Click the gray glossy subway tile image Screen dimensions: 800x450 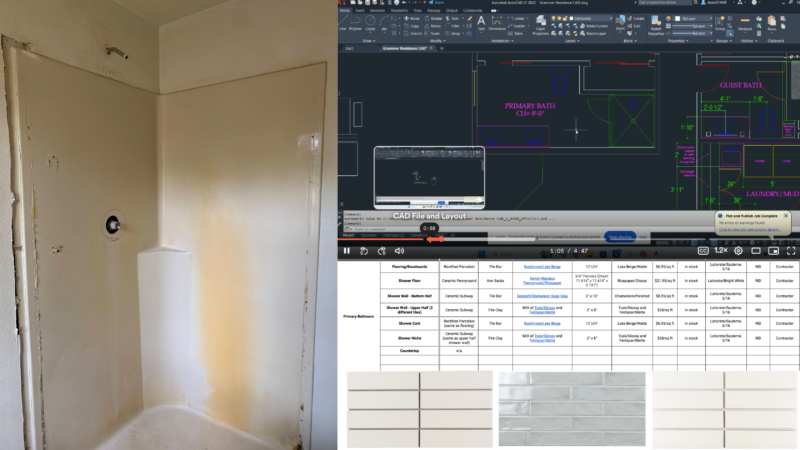(x=572, y=409)
